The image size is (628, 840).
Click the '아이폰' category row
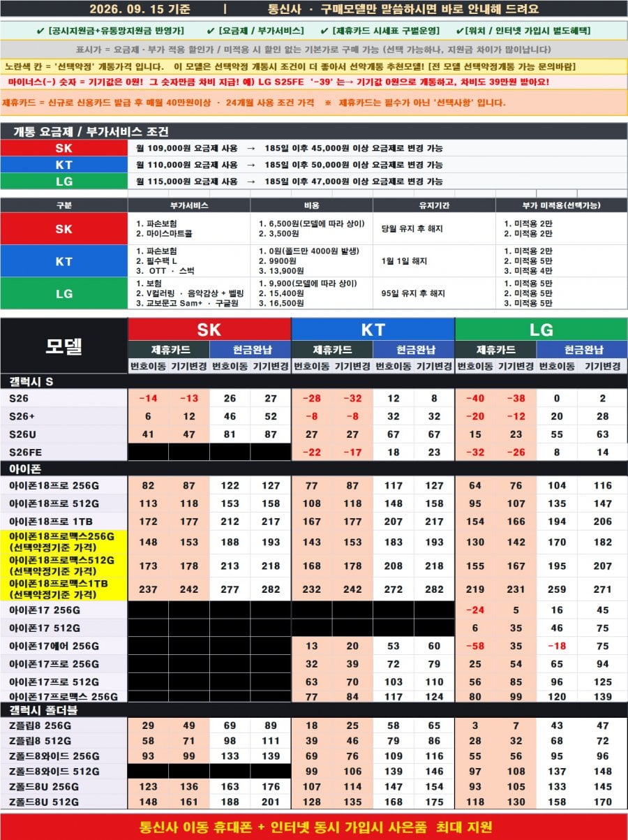coord(314,469)
